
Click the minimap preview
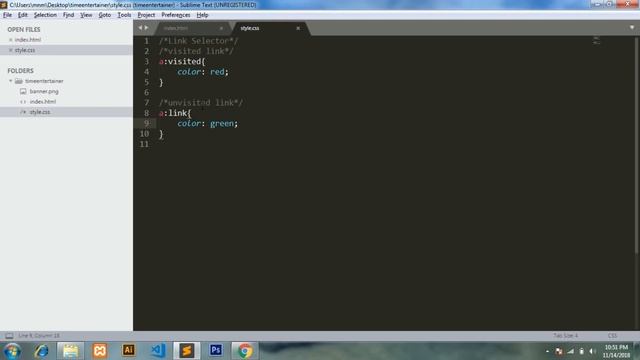tap(596, 40)
